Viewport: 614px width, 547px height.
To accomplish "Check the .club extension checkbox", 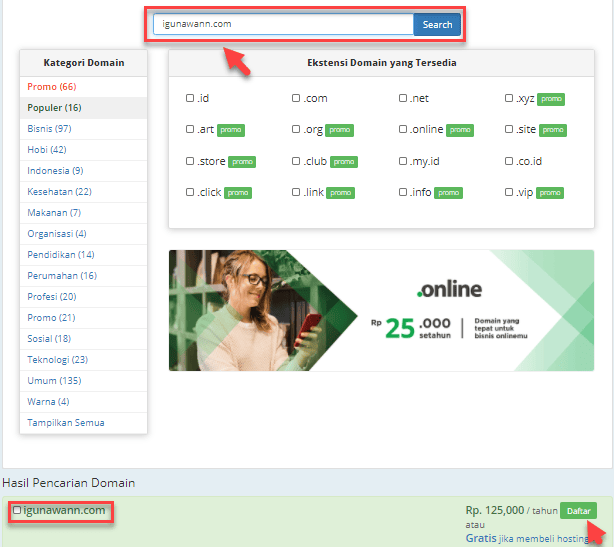I will click(x=296, y=161).
